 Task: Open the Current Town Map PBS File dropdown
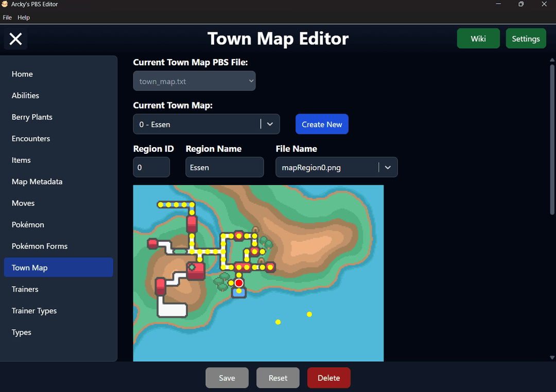(194, 81)
